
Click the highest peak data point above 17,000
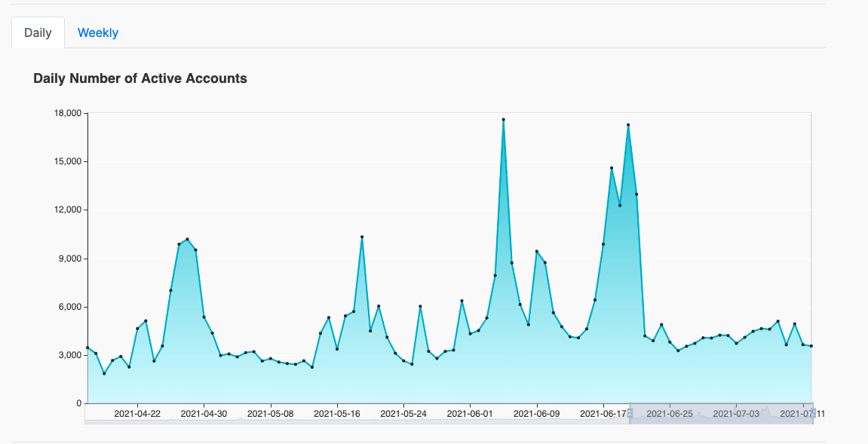point(503,120)
